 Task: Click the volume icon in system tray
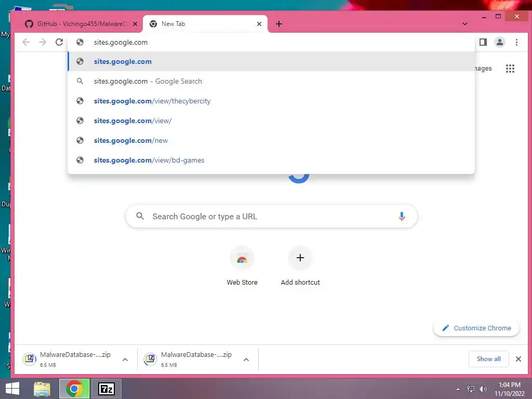click(483, 389)
